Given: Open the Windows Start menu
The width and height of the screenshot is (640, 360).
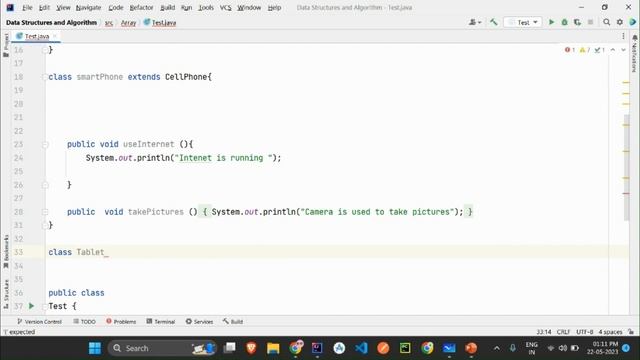Looking at the screenshot, I should pos(95,348).
